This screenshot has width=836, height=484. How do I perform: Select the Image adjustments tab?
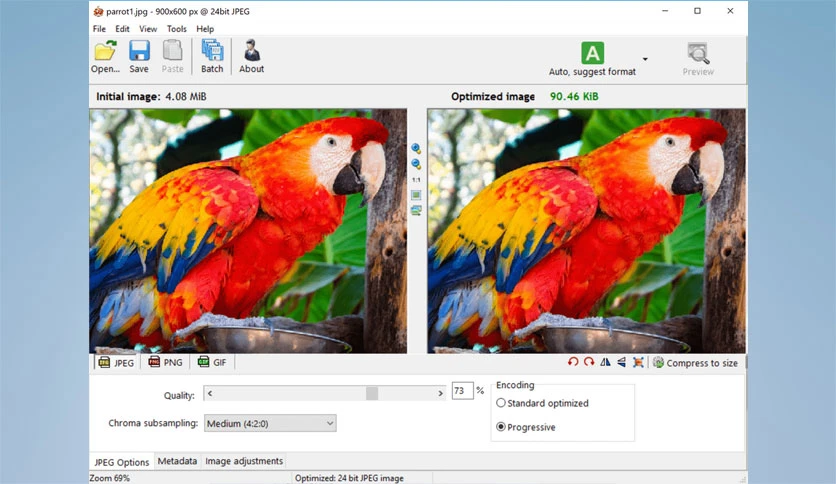pos(244,461)
